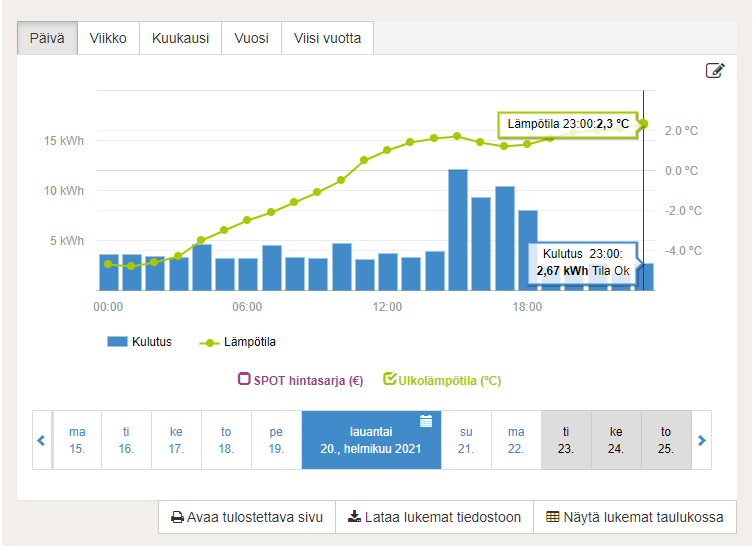The height and width of the screenshot is (549, 755).
Task: Enable SPOT hintasarja (€) checkbox
Action: point(244,380)
